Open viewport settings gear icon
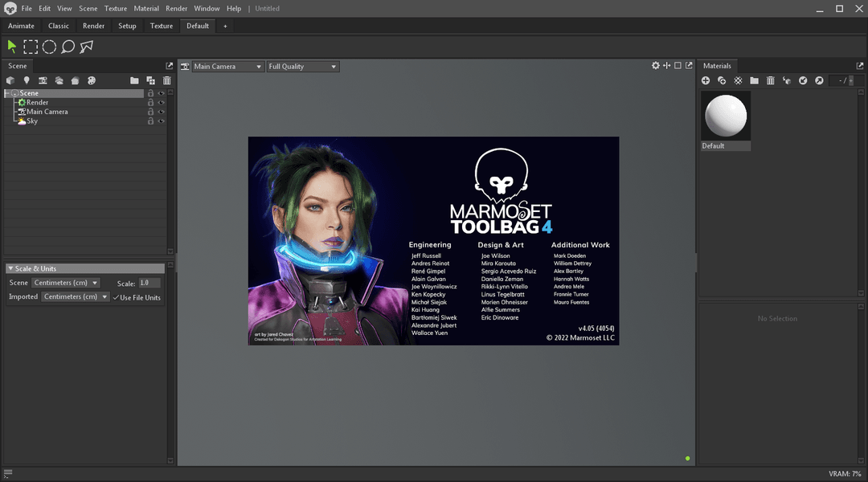Viewport: 868px width, 482px height. click(x=656, y=66)
